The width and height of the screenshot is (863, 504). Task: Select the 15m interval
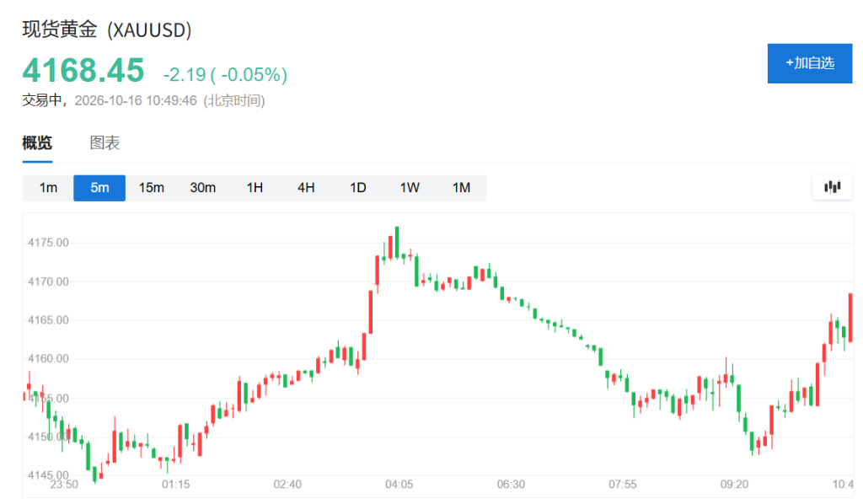point(152,188)
